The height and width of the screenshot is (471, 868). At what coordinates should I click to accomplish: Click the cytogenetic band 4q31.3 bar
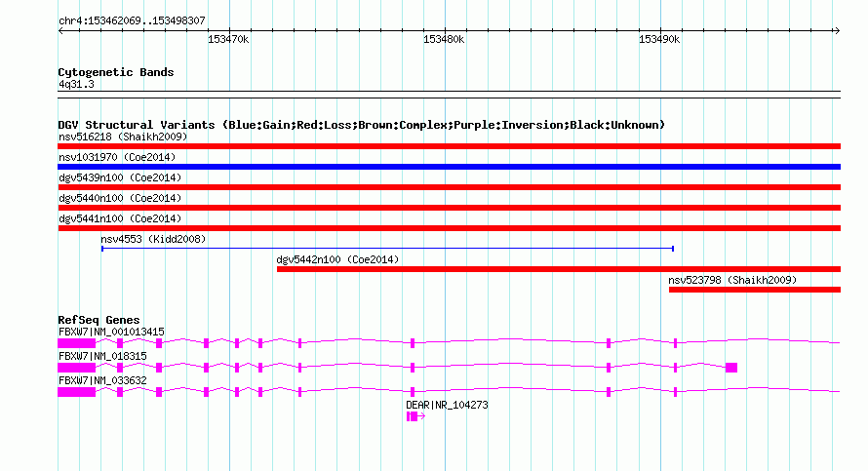click(x=449, y=95)
